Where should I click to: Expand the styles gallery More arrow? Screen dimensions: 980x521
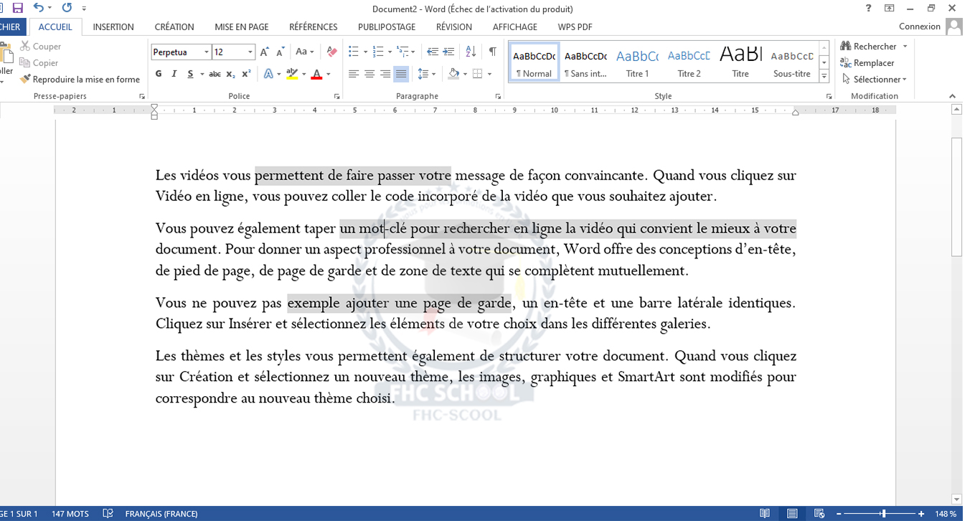coord(824,77)
